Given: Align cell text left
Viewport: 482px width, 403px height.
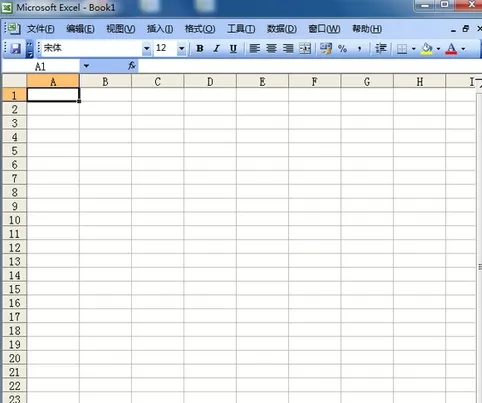Looking at the screenshot, I should click(x=255, y=49).
